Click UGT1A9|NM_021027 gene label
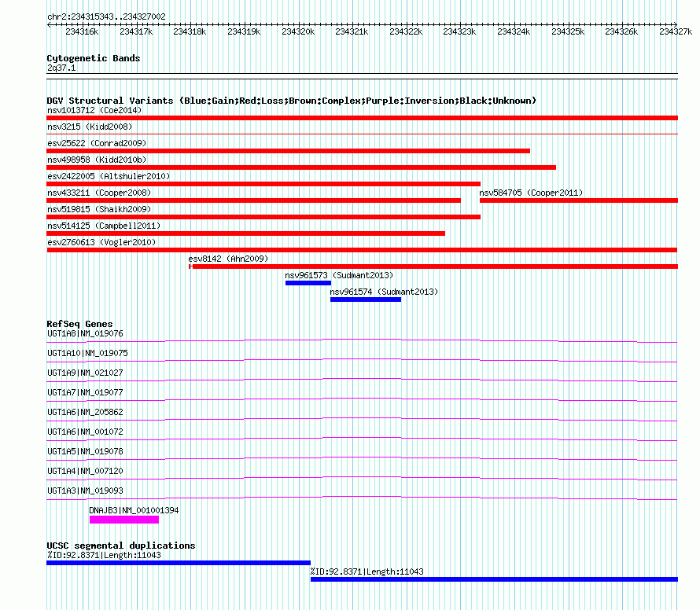 click(85, 373)
